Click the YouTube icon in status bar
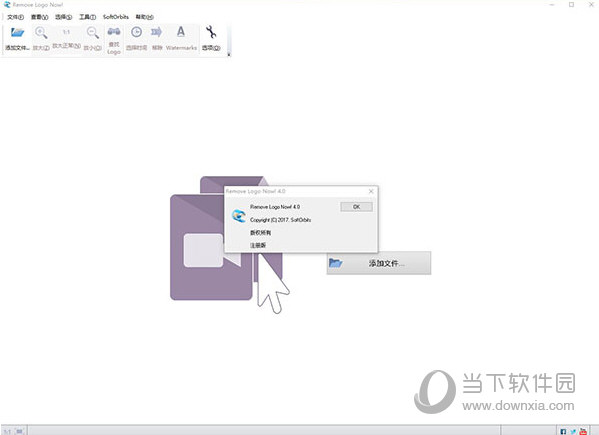The width and height of the screenshot is (599, 435). pyautogui.click(x=583, y=432)
